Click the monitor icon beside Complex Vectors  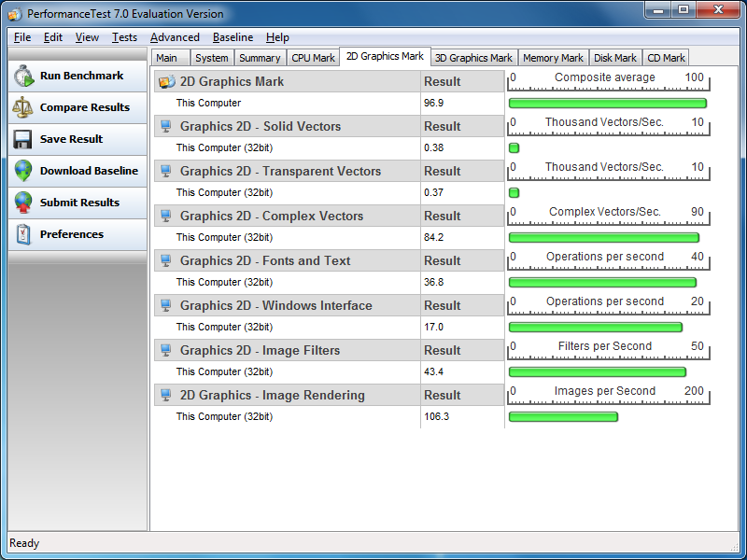(x=166, y=216)
